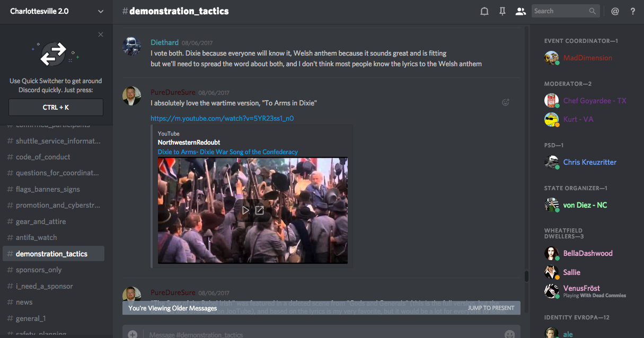
Task: Expand Charlottesville 2.0 server dropdown
Action: (101, 11)
